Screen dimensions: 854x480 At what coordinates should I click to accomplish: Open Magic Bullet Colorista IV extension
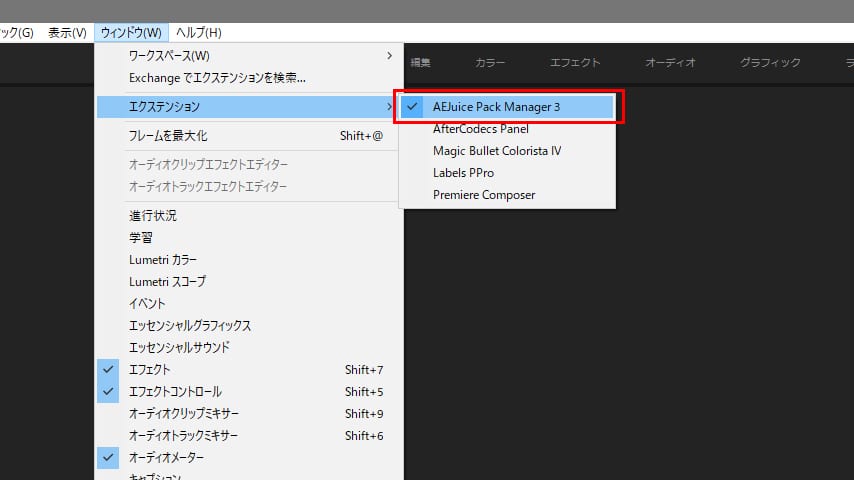[507, 151]
